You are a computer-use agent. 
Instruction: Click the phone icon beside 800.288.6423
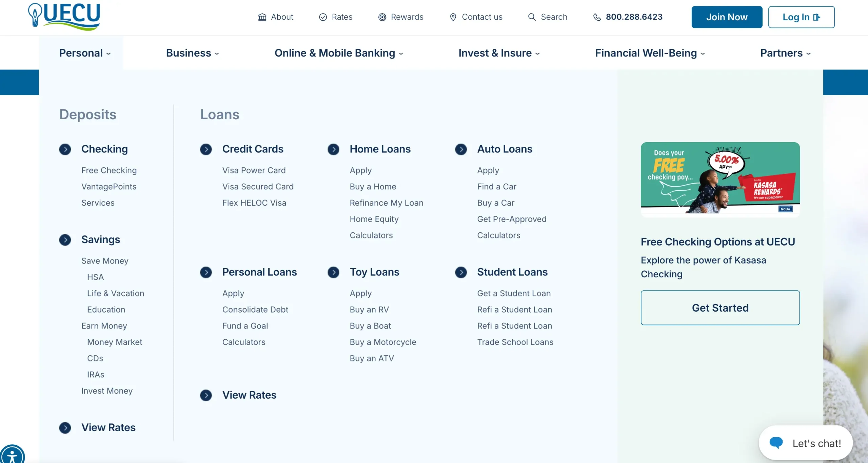point(597,17)
